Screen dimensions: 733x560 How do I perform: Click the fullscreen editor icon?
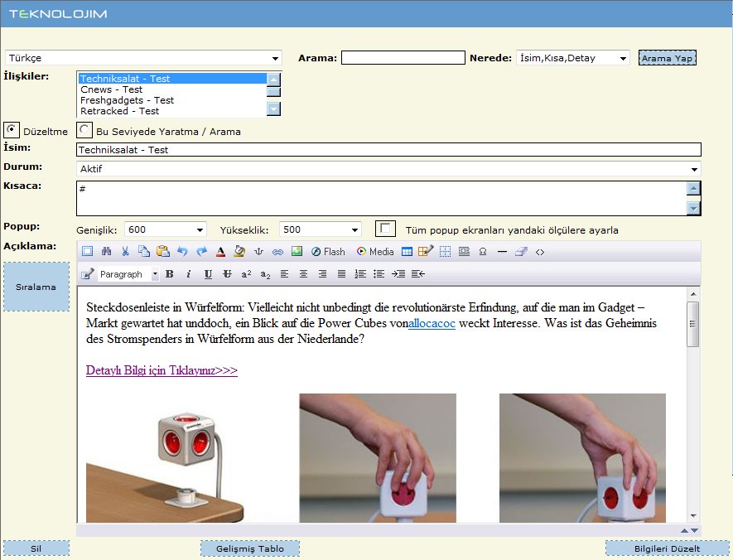88,252
